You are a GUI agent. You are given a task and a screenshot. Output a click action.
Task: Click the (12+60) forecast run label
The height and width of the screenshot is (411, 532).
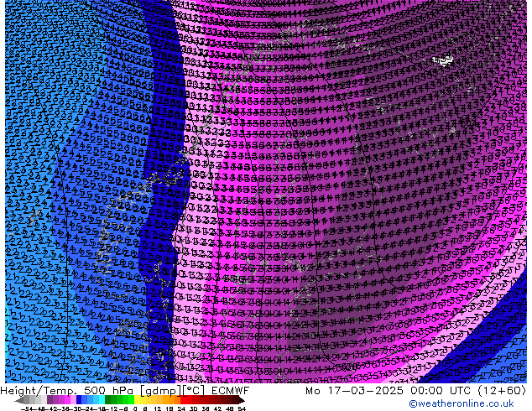[x=503, y=391]
